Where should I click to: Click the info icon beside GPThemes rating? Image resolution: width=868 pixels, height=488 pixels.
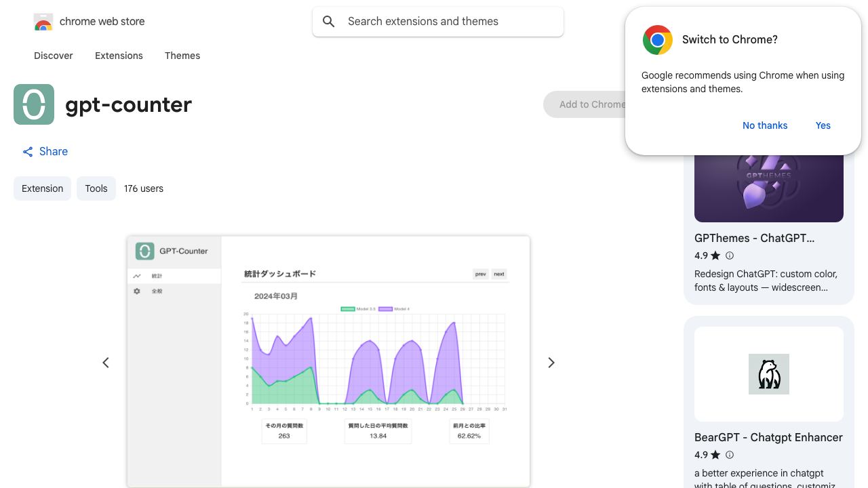pyautogui.click(x=730, y=256)
